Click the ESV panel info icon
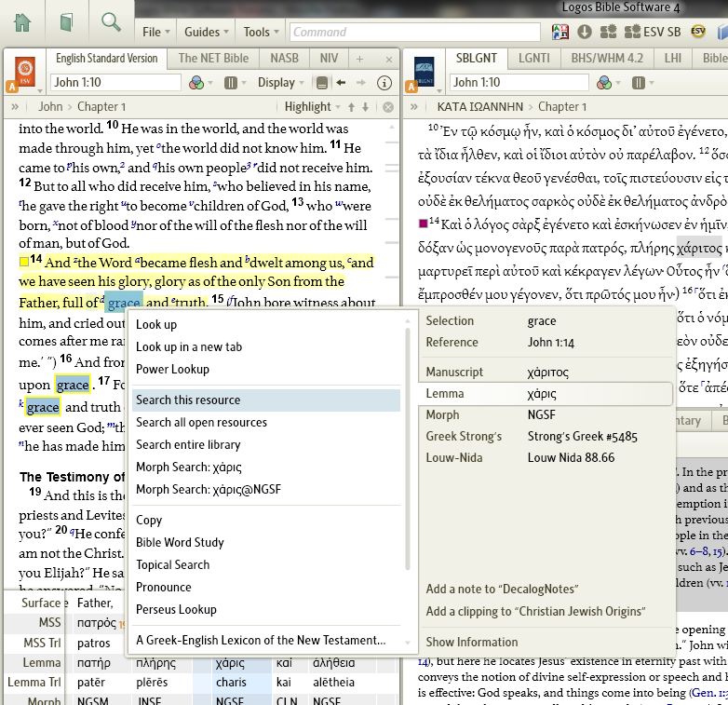 click(384, 83)
